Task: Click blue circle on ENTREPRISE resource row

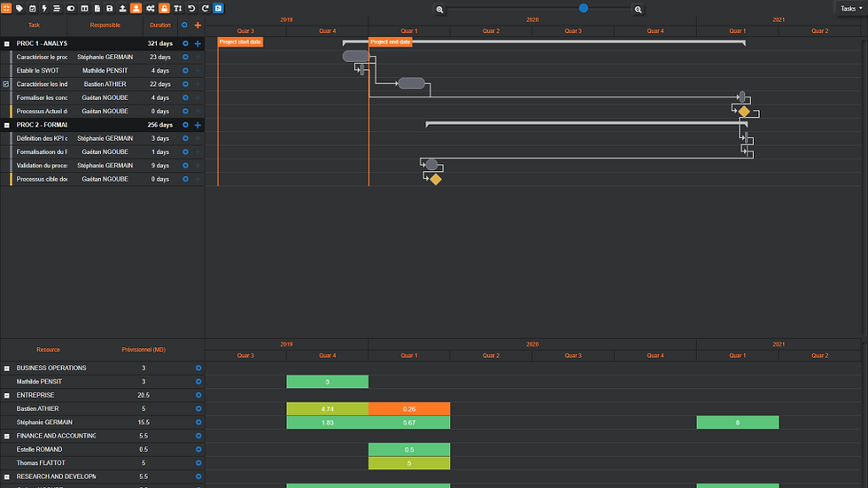Action: pos(198,395)
